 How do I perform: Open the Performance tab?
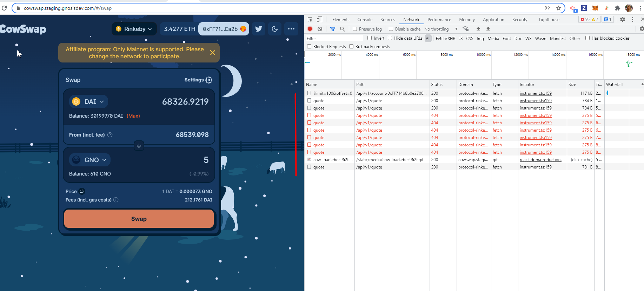pyautogui.click(x=439, y=20)
